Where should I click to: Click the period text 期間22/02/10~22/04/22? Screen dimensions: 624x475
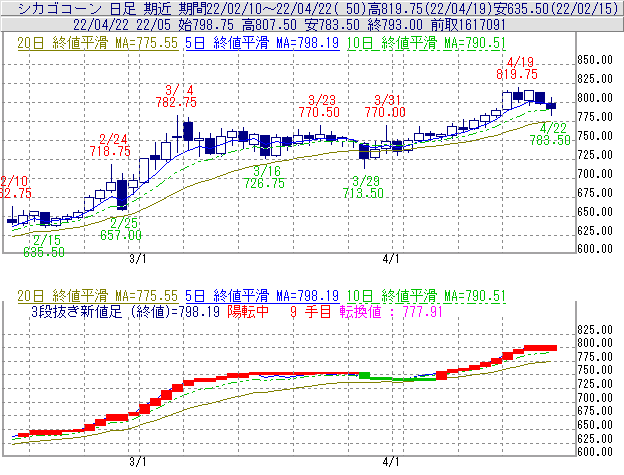click(267, 8)
